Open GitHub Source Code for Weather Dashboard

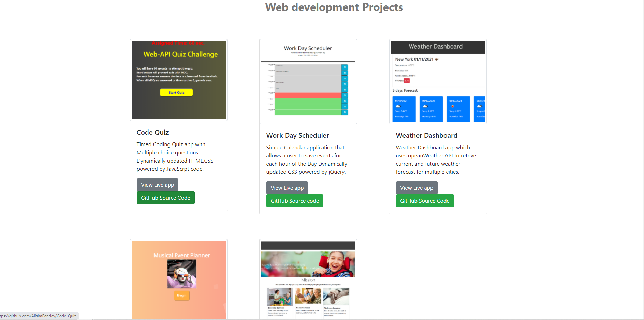[425, 201]
